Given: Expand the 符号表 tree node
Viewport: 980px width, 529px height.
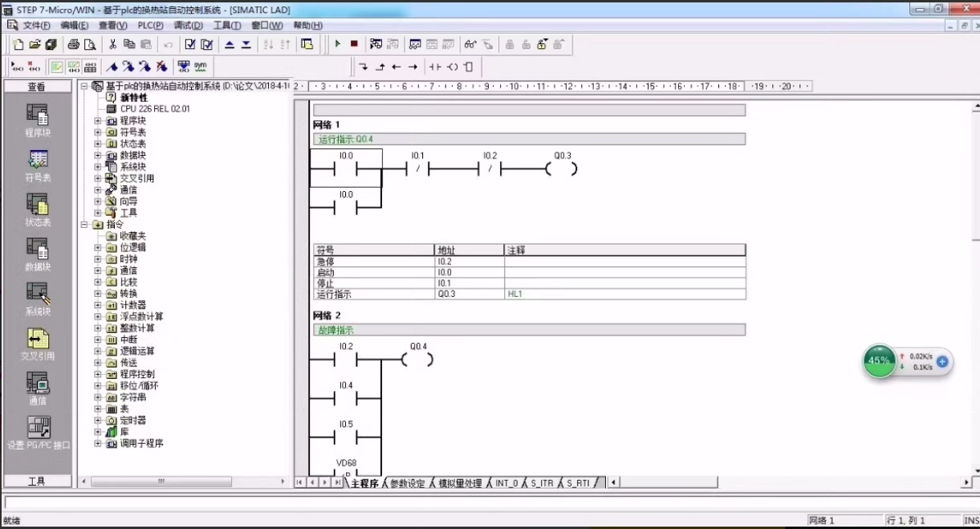Looking at the screenshot, I should coord(98,132).
